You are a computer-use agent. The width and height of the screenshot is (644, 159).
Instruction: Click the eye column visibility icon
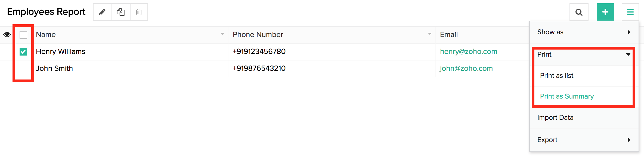click(x=7, y=35)
